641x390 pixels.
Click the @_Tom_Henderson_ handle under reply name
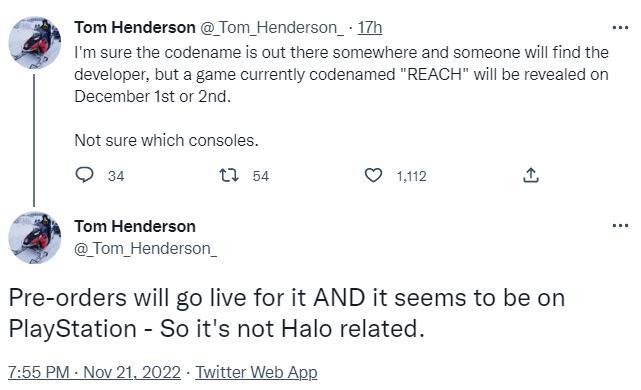[x=146, y=249]
